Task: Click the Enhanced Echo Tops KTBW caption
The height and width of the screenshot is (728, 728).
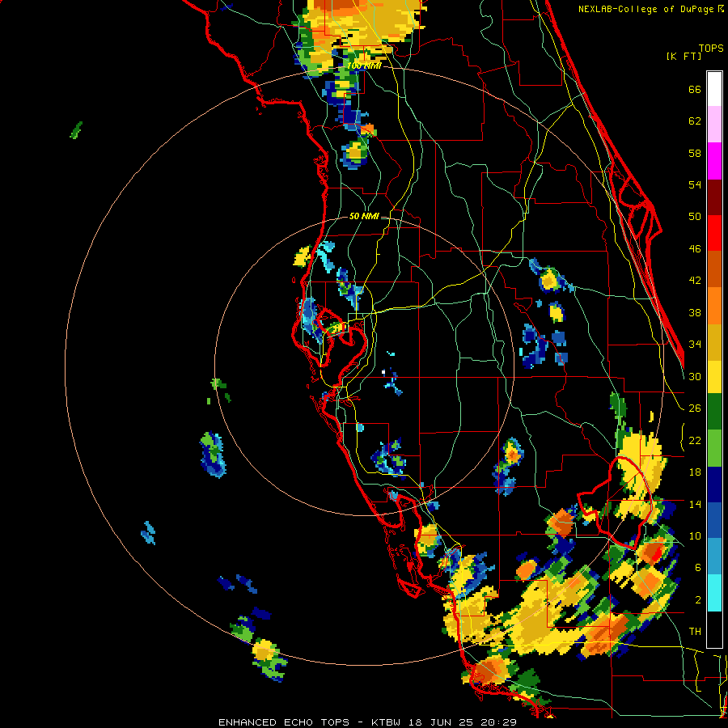Action: pos(367,722)
